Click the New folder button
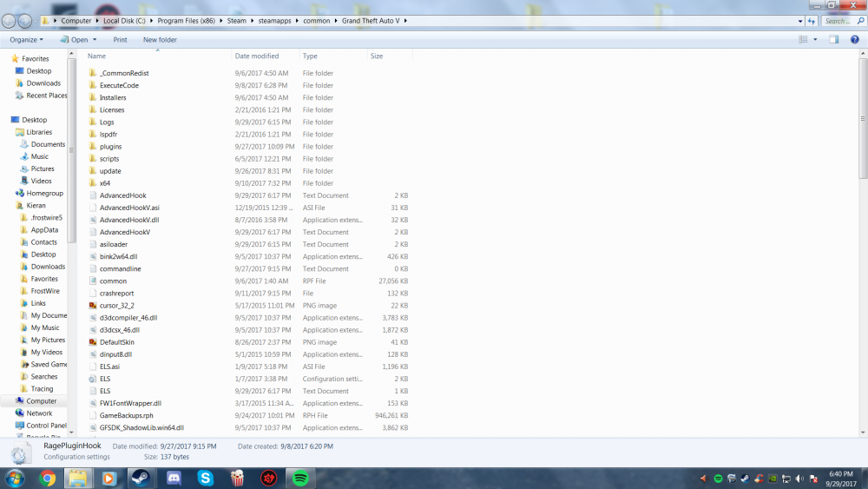The image size is (868, 489). click(x=160, y=40)
